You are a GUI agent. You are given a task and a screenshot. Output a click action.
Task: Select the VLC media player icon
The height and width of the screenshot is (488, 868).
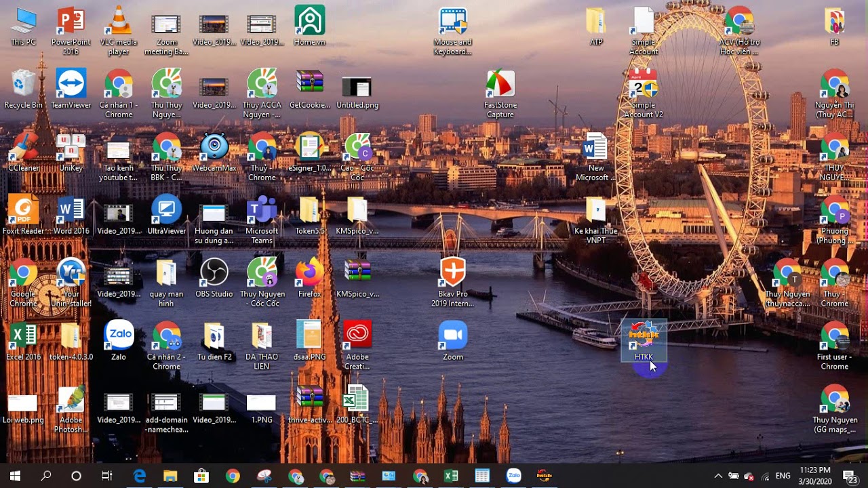click(x=119, y=30)
